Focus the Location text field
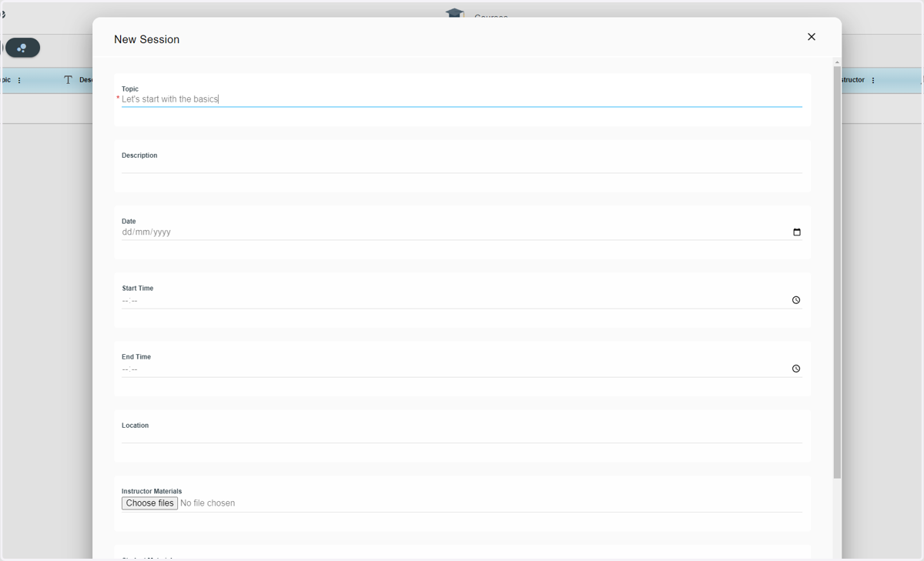Image resolution: width=924 pixels, height=561 pixels. 461,436
